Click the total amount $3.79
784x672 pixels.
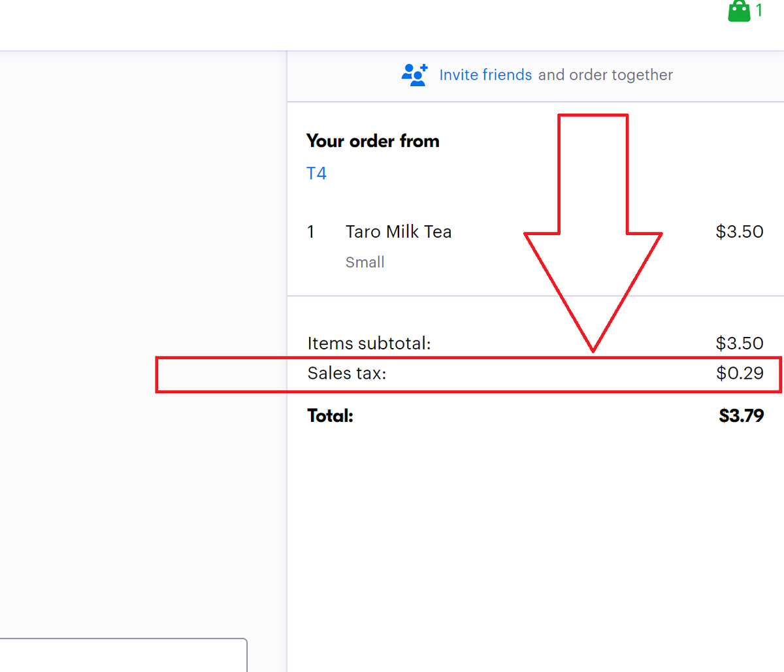click(741, 416)
